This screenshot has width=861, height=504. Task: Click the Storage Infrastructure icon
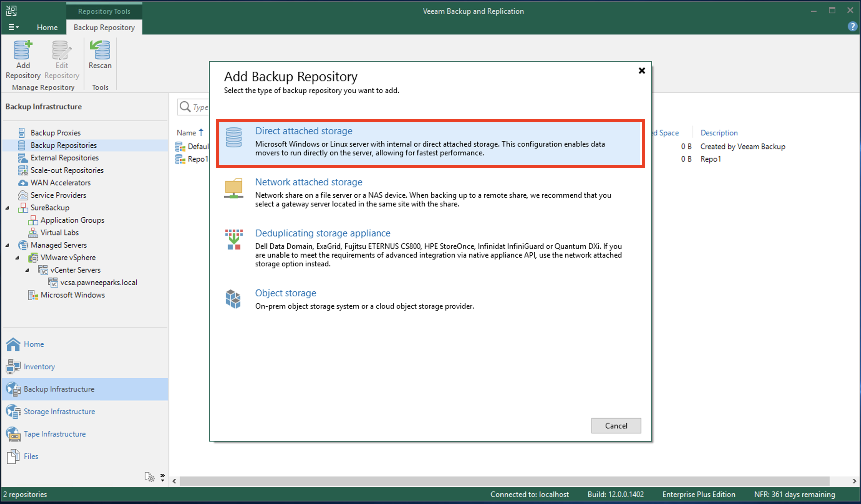[13, 411]
